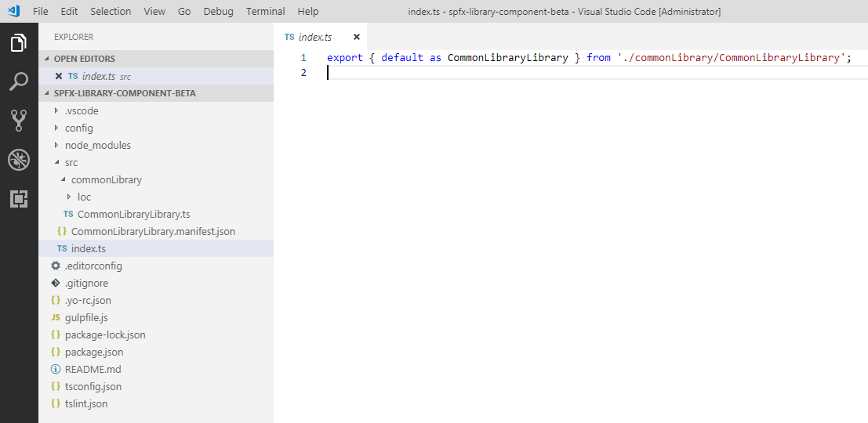Open the Debug view icon
Image resolution: width=868 pixels, height=423 pixels.
pos(19,160)
